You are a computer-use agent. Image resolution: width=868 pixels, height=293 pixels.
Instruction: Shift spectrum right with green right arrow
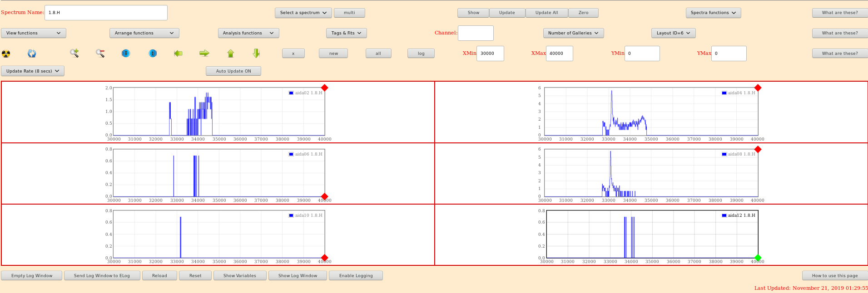point(204,53)
